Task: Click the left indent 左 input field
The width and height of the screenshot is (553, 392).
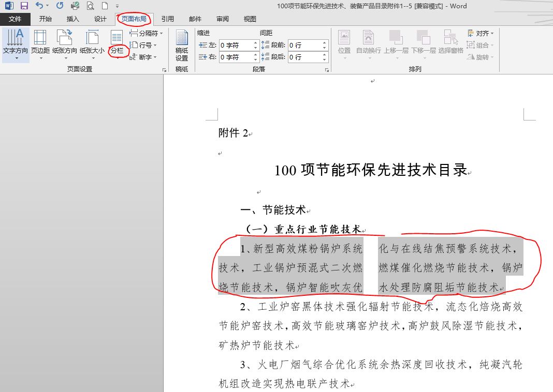Action: (236, 46)
